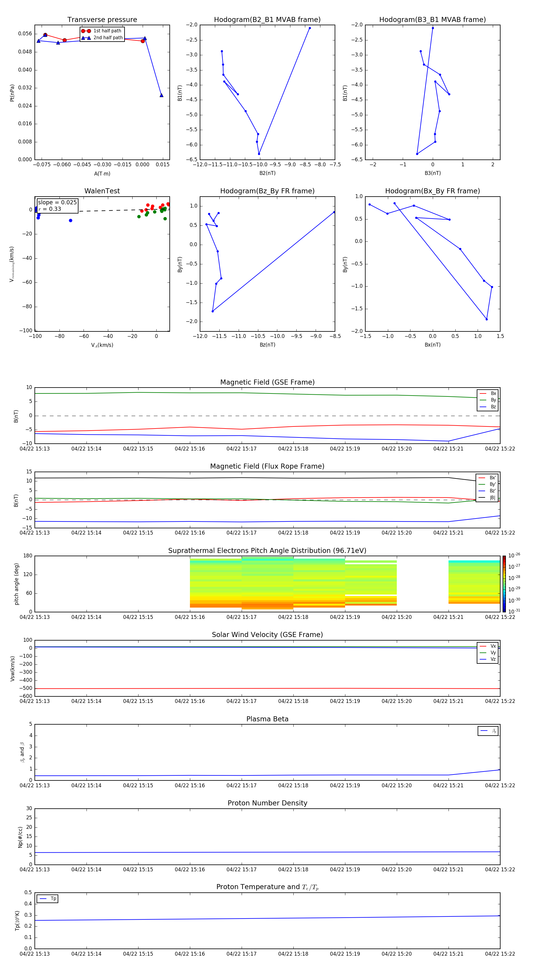Click the "Bx(nT)" x-axis label

432,345
